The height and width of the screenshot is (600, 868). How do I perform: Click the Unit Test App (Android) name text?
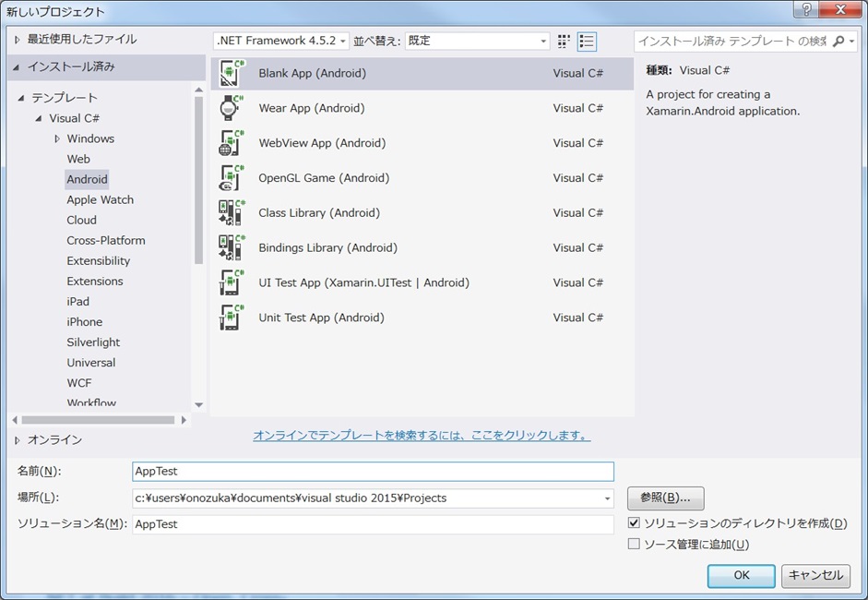[321, 318]
